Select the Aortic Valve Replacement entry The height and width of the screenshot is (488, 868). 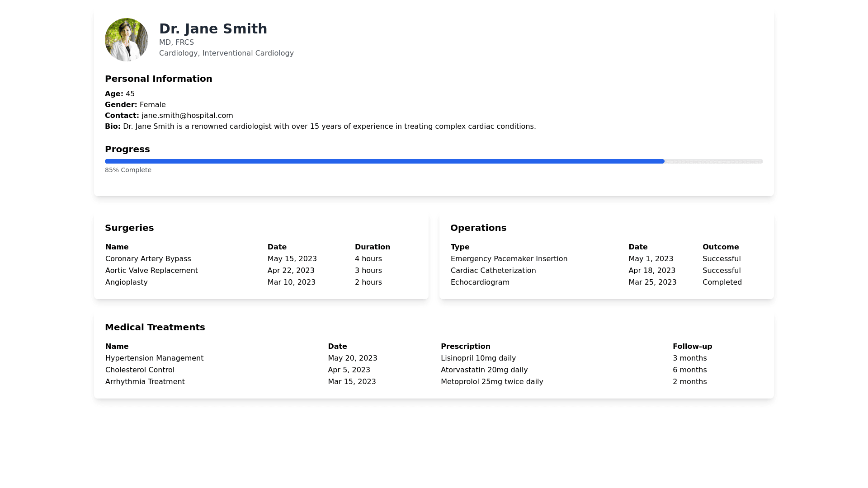151,271
